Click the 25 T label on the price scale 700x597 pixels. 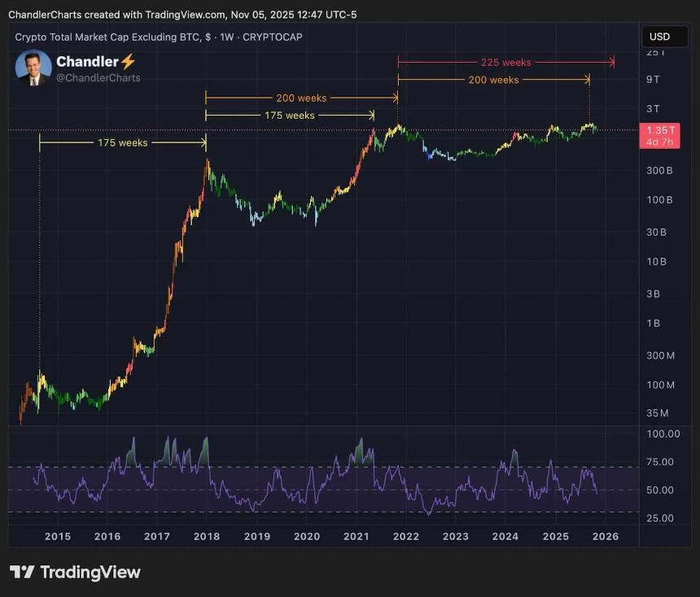click(x=655, y=52)
